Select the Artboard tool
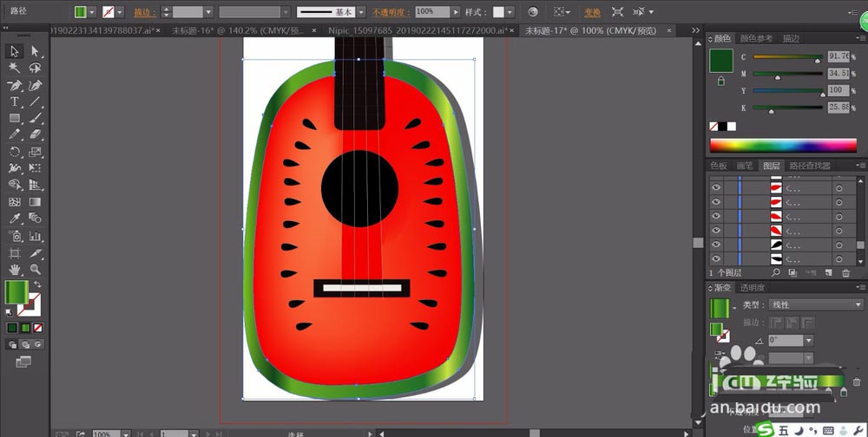Viewport: 868px width, 437px height. click(x=15, y=253)
